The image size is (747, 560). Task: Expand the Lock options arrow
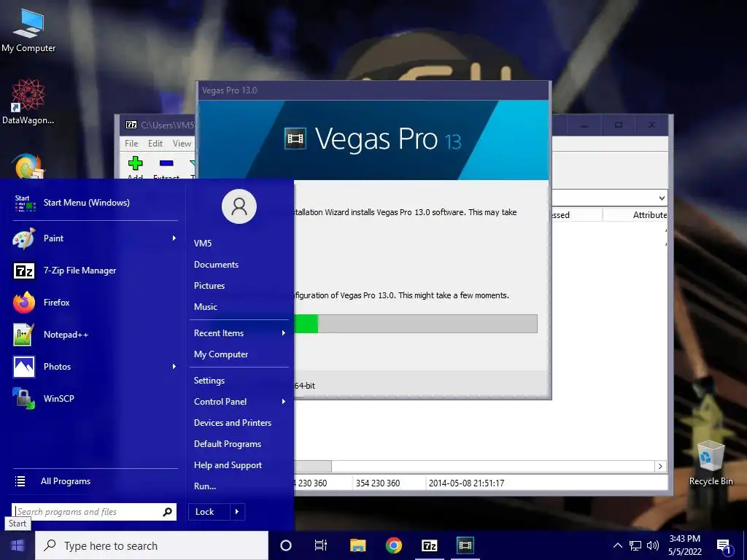[237, 512]
